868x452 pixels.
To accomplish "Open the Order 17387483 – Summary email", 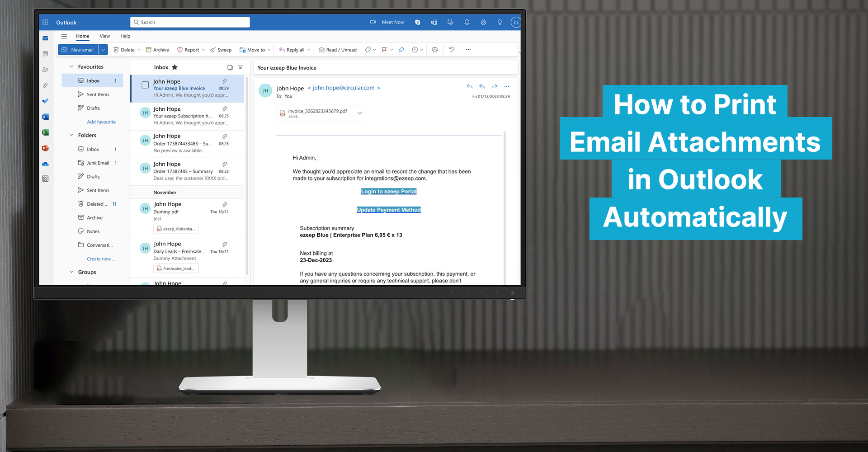I will pos(187,171).
